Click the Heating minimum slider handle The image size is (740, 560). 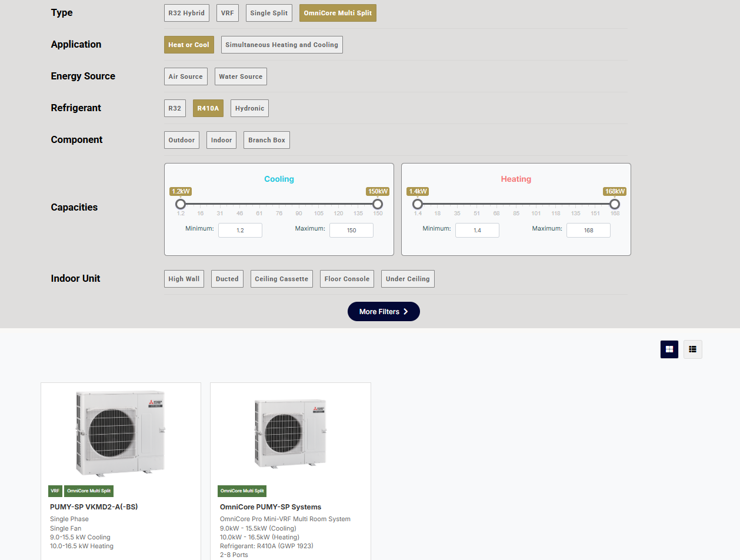point(418,204)
